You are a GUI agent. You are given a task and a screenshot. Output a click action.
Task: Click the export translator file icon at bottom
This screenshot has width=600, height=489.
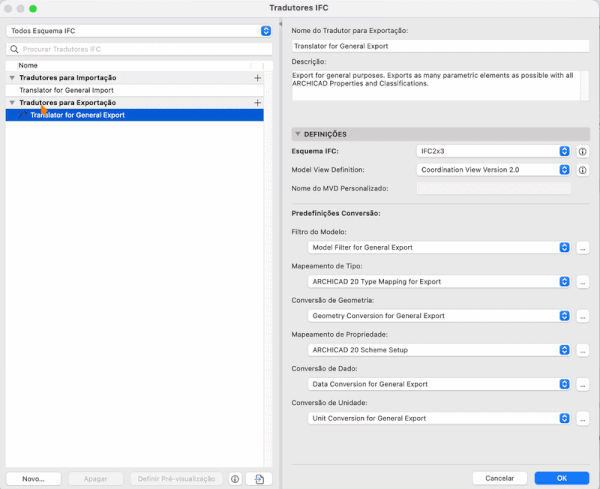coord(259,479)
